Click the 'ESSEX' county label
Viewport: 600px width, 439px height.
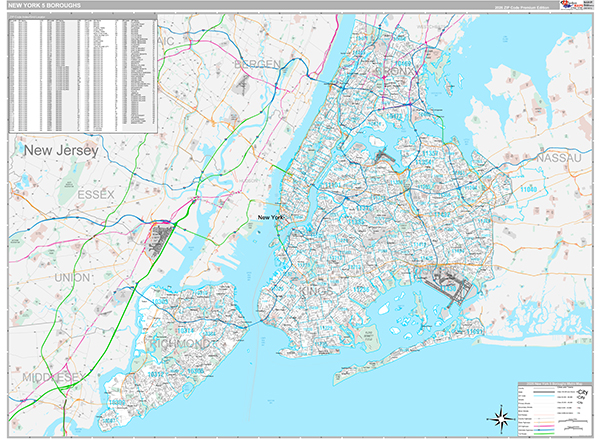[96, 195]
